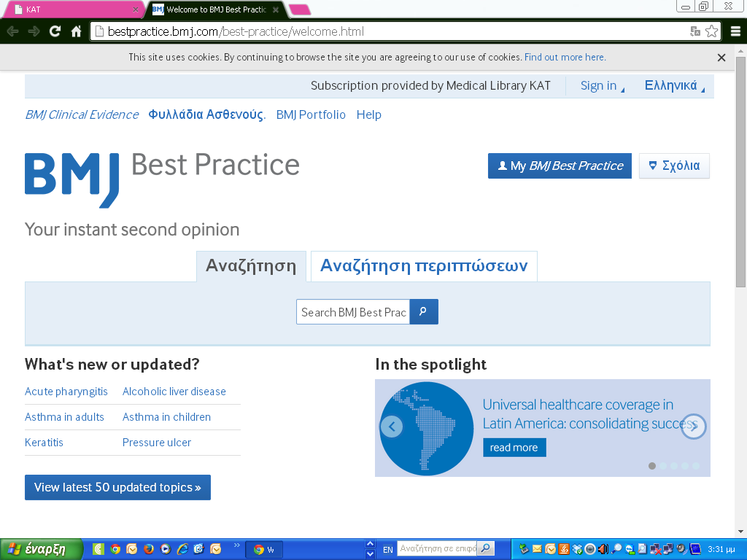
Task: Open the Asthma in adults topic
Action: click(x=64, y=417)
